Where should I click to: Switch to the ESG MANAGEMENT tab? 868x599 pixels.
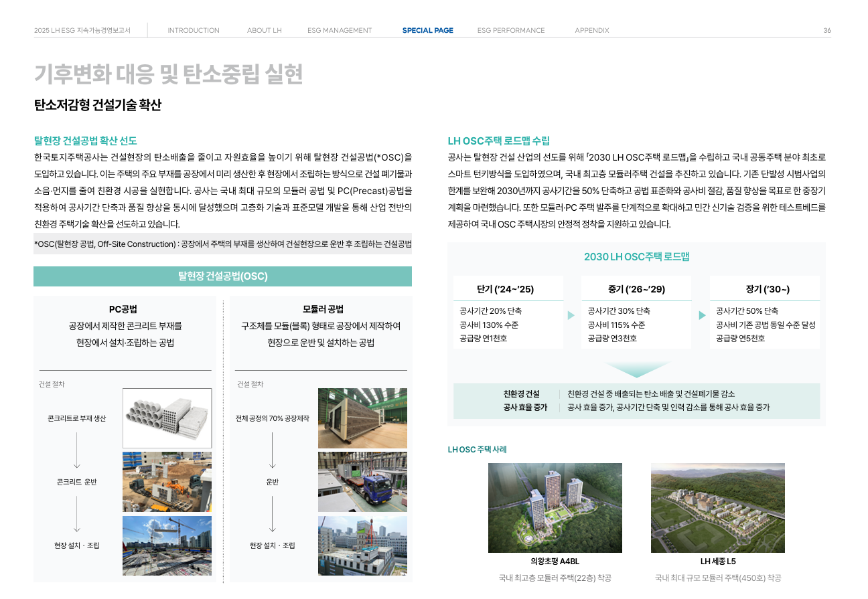click(340, 30)
